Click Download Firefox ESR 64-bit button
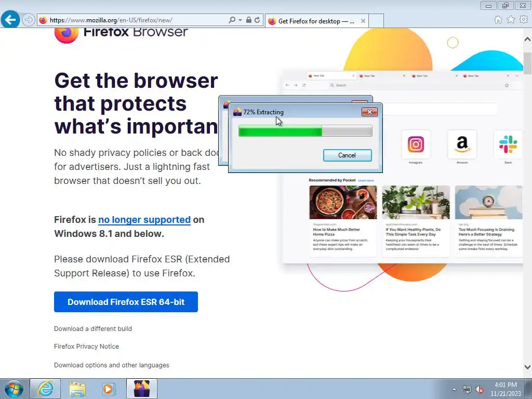The image size is (532, 399). [126, 302]
